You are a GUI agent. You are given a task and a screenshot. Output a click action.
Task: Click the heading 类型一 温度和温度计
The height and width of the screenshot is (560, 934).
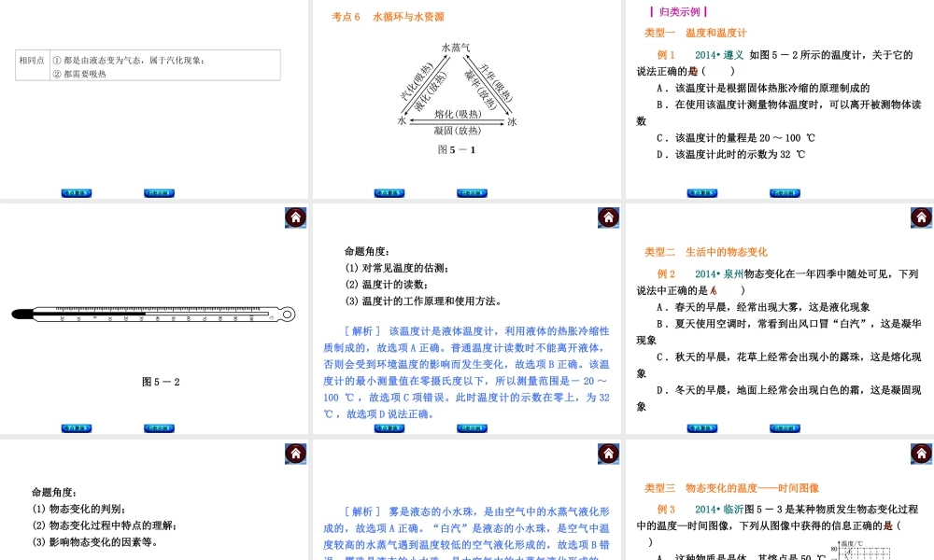click(x=695, y=33)
